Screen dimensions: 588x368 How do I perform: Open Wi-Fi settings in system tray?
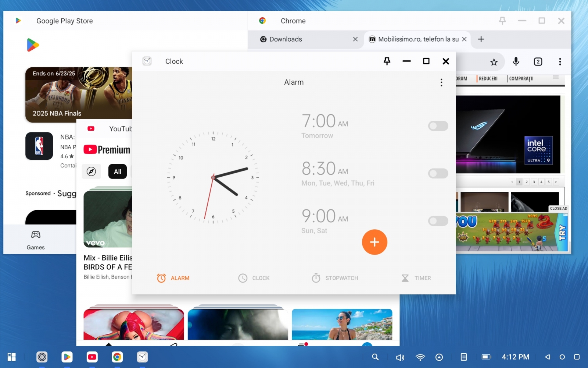click(420, 357)
